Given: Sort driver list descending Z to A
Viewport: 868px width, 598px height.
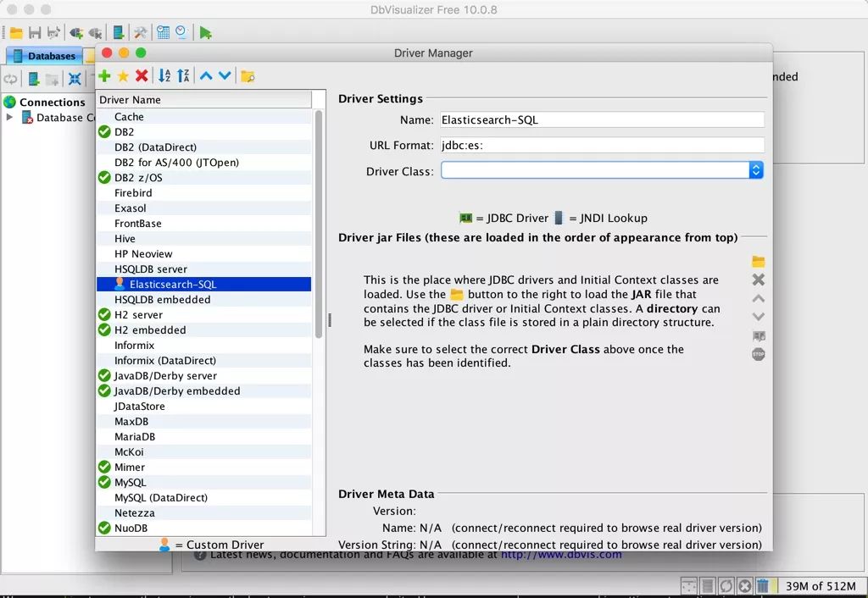Looking at the screenshot, I should click(183, 76).
